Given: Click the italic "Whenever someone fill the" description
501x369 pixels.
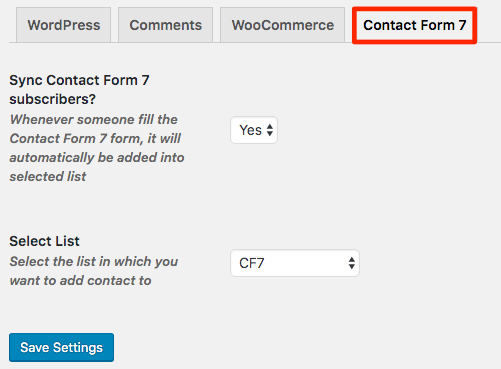Looking at the screenshot, I should (x=94, y=119).
